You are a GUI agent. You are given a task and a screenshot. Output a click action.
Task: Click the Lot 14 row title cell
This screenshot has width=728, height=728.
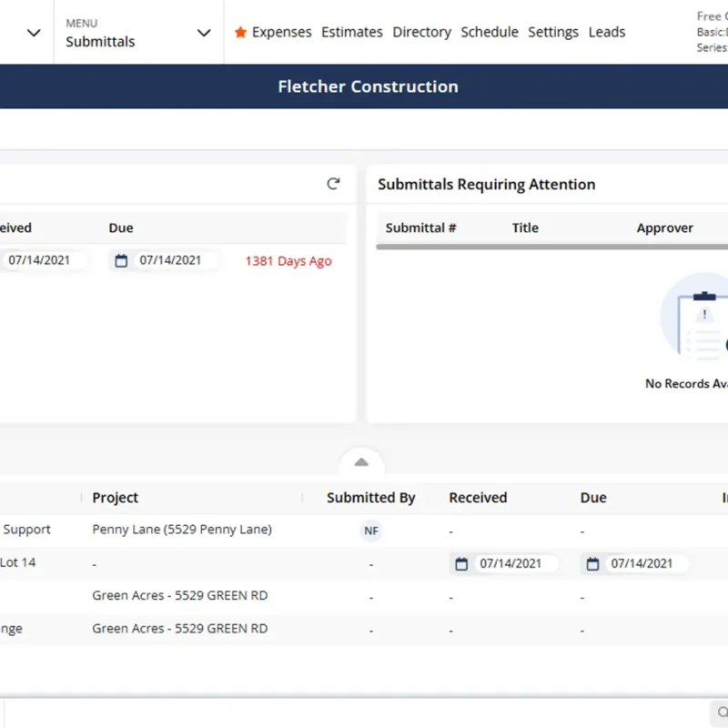coord(17,562)
